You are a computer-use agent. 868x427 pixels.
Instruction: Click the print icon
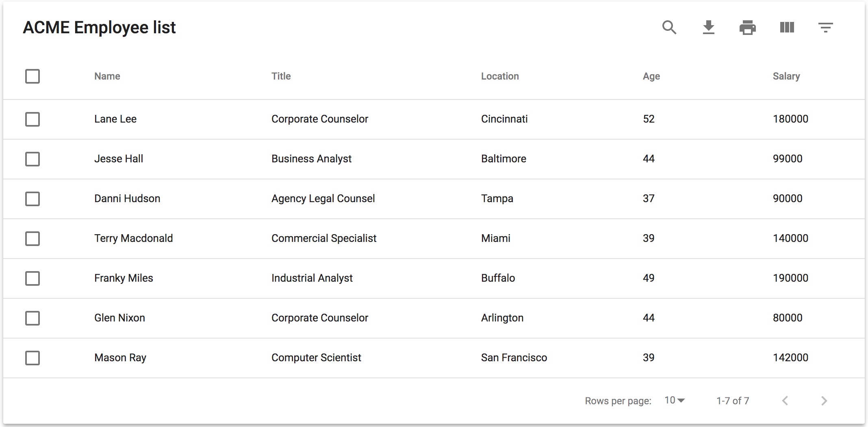(x=747, y=28)
